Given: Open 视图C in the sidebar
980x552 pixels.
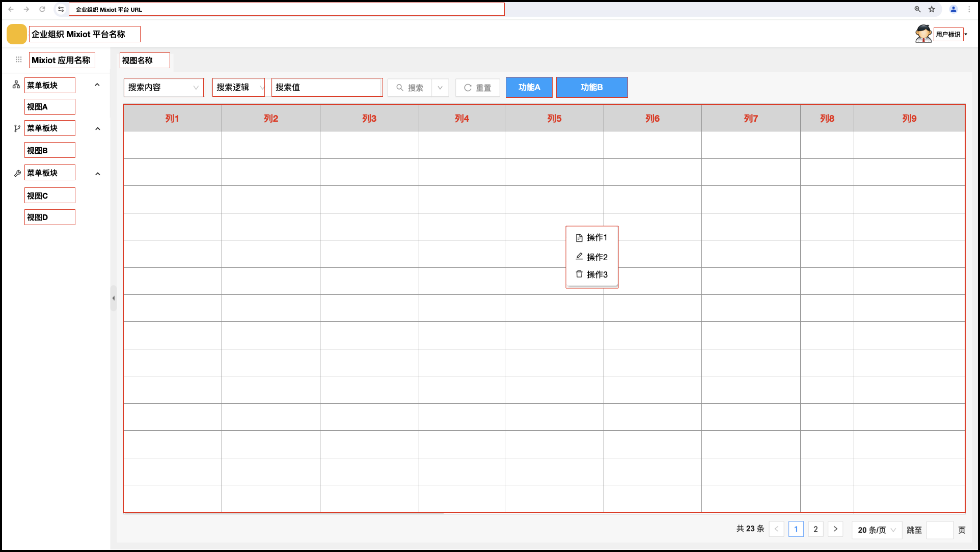Looking at the screenshot, I should [x=49, y=196].
